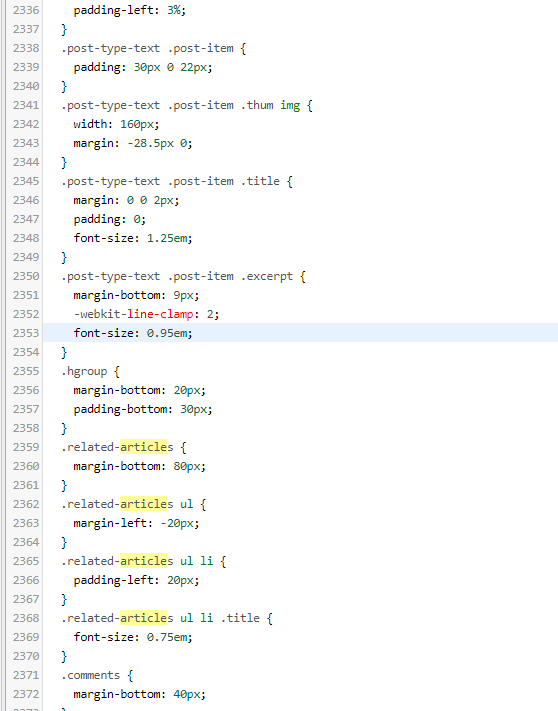Click line number 2365 in the gutter
Viewport: 558px width, 711px height.
click(26, 561)
